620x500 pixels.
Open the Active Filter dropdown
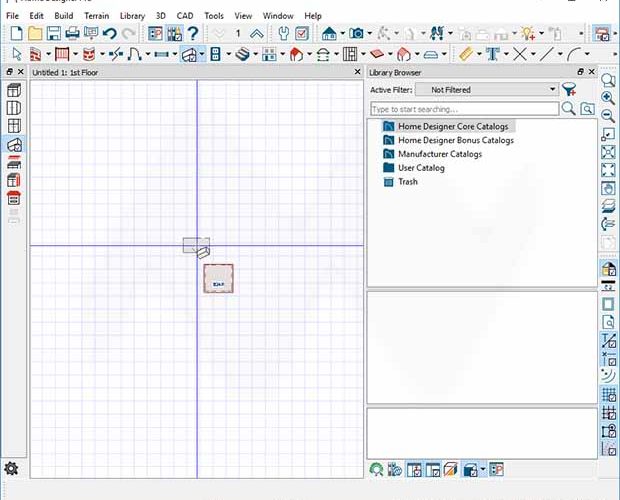487,90
